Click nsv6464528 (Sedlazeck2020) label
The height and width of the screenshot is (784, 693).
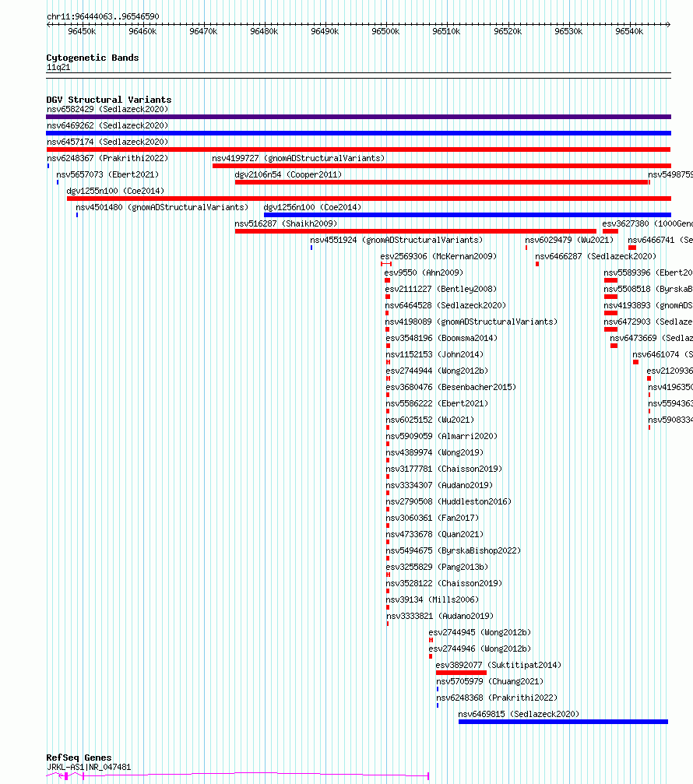click(x=445, y=305)
